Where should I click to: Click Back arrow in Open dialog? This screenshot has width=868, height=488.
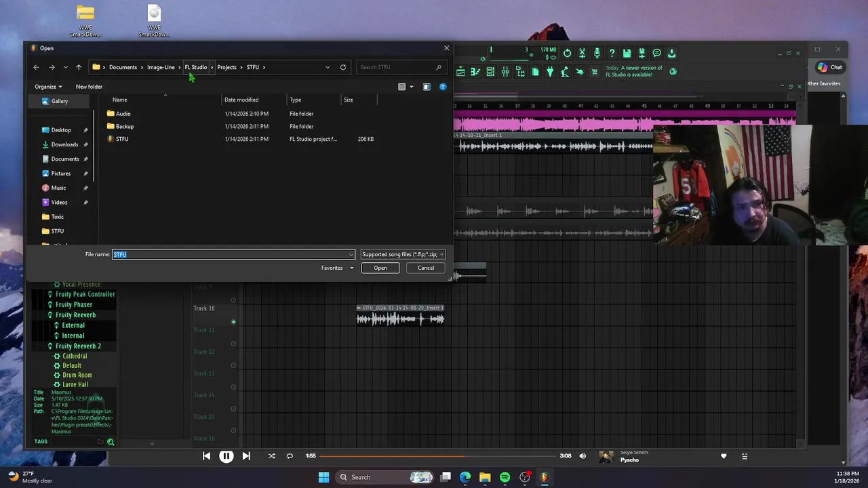pos(36,67)
